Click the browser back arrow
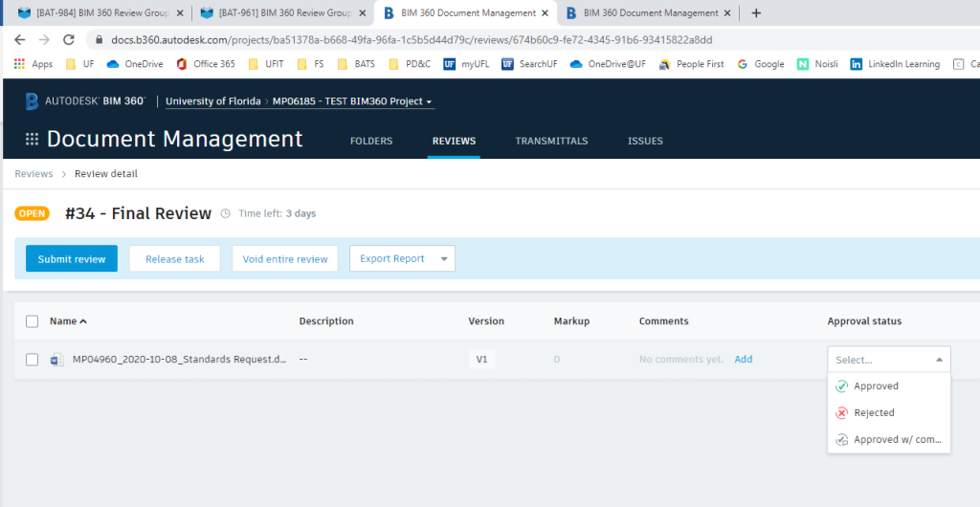The image size is (980, 507). (x=19, y=40)
